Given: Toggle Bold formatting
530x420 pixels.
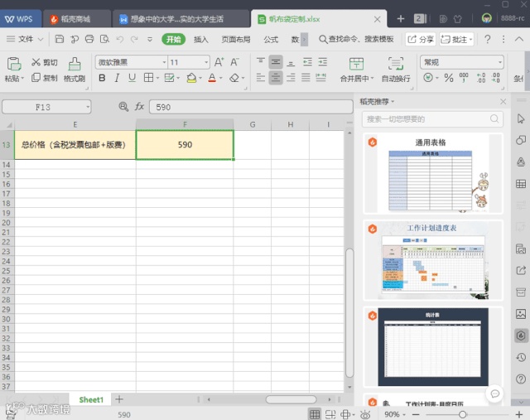Looking at the screenshot, I should coord(102,78).
